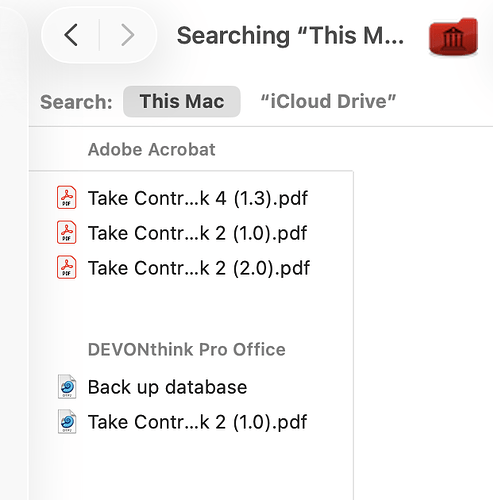Select the DEVONthink Pro Office group header
The width and height of the screenshot is (493, 500).
click(x=187, y=350)
